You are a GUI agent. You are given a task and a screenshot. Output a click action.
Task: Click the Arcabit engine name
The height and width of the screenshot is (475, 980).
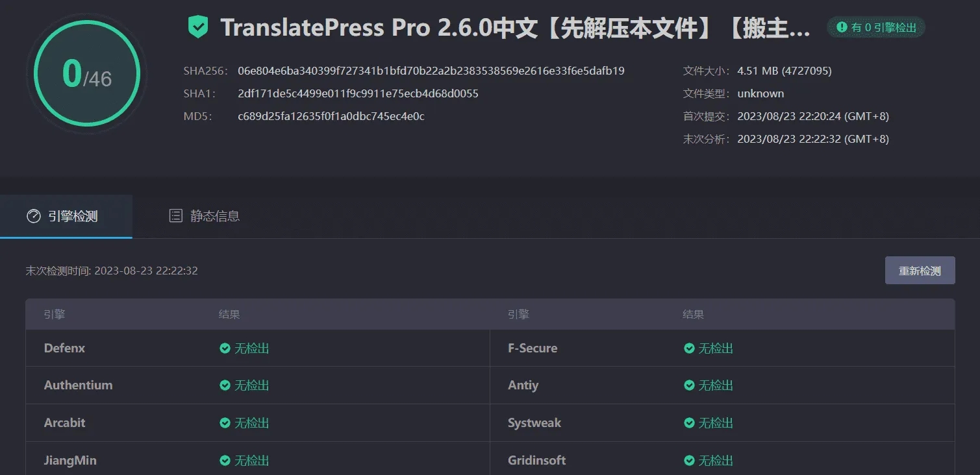pos(64,423)
